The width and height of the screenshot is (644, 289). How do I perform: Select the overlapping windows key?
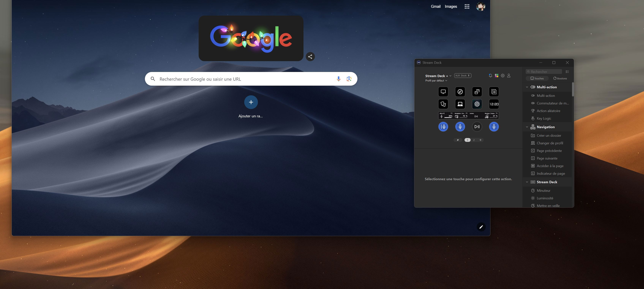tap(477, 92)
